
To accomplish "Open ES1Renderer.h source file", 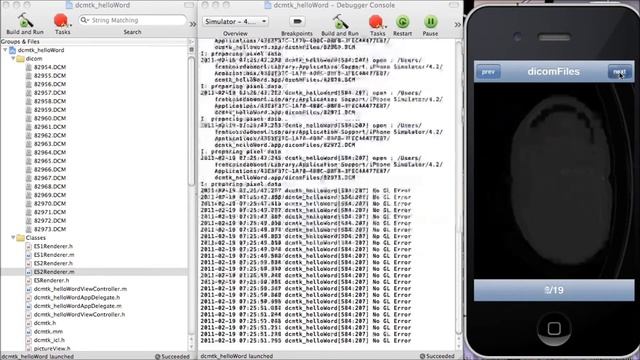I will (53, 246).
